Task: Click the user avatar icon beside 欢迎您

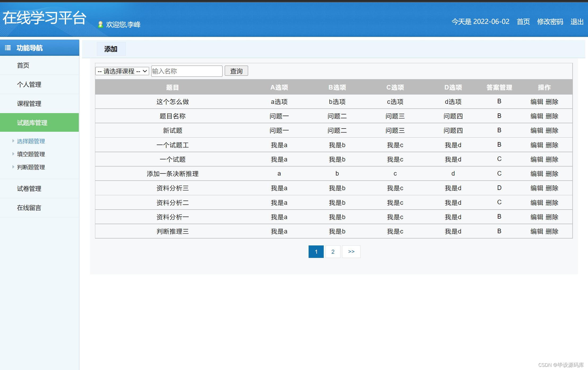Action: point(100,24)
